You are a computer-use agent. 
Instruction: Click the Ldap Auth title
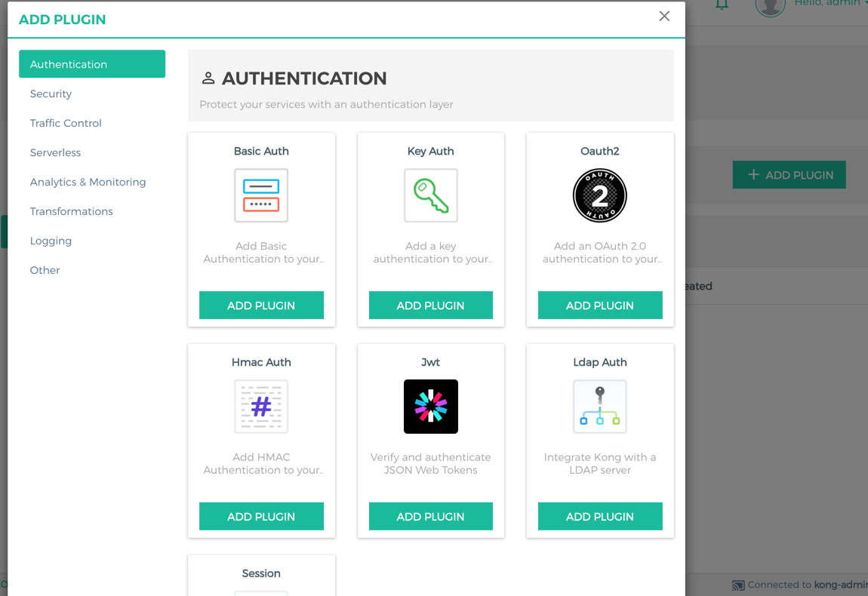(x=600, y=362)
